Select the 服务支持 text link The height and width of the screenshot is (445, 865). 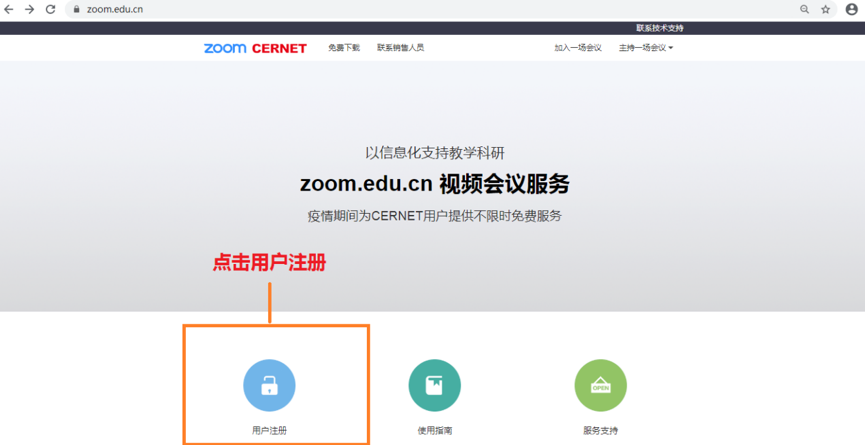(600, 431)
